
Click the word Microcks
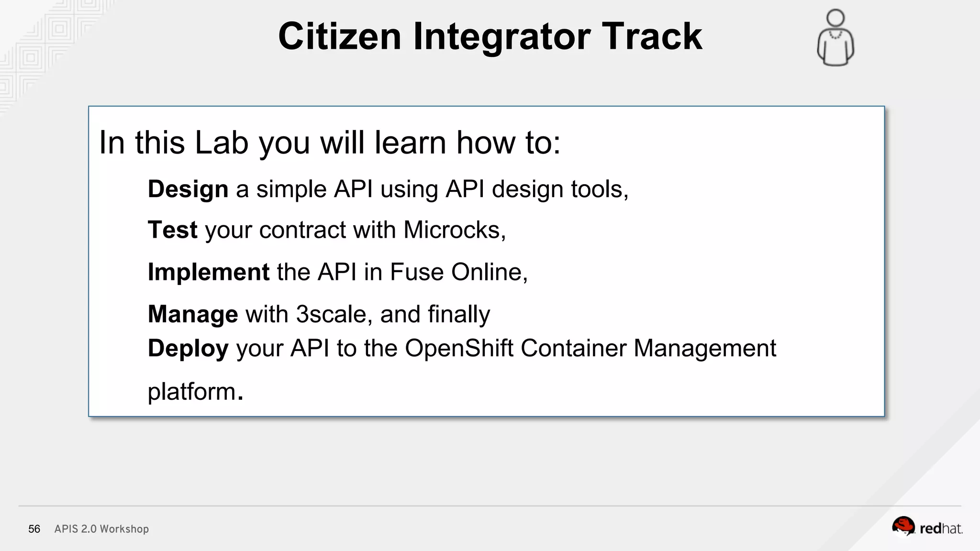click(x=452, y=230)
